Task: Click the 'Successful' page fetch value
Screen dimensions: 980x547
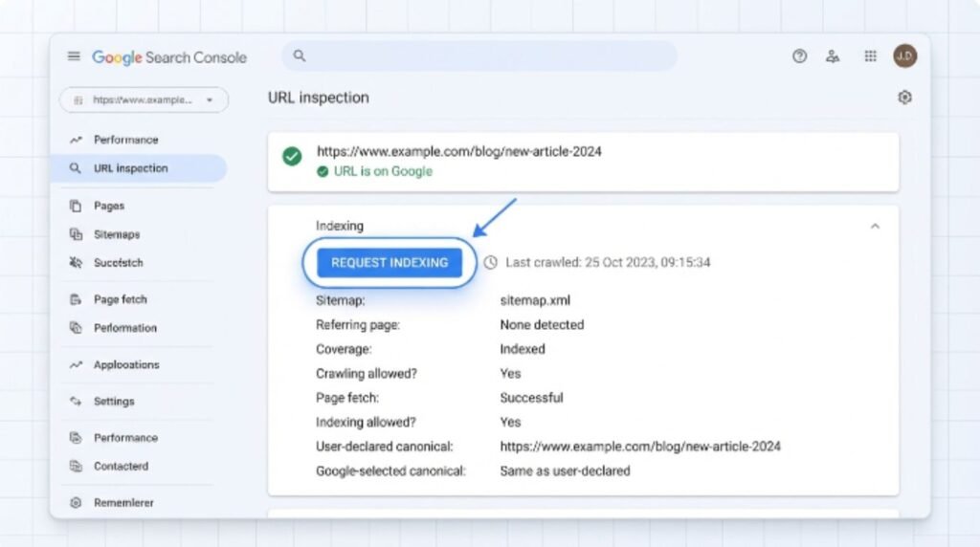Action: pos(531,398)
